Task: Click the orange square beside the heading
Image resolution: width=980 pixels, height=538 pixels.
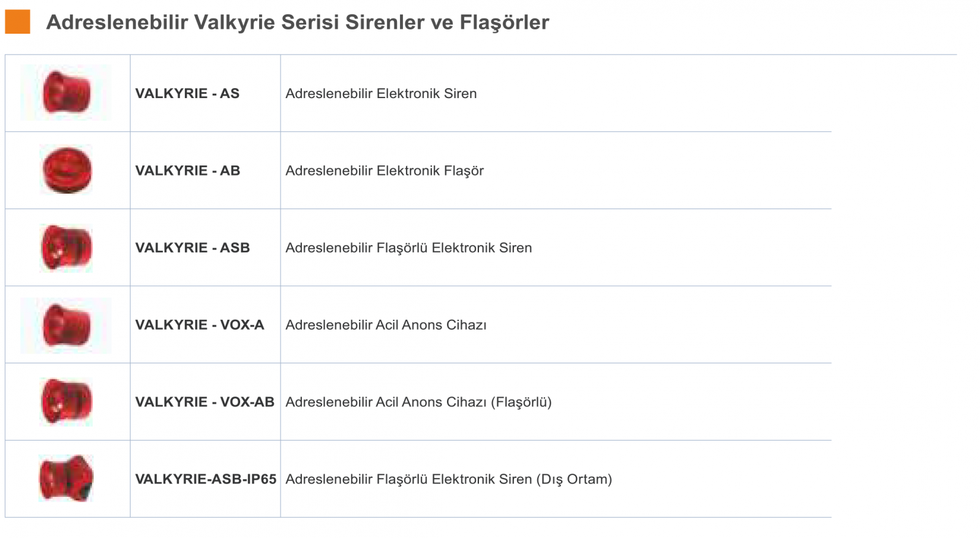Action: point(17,22)
